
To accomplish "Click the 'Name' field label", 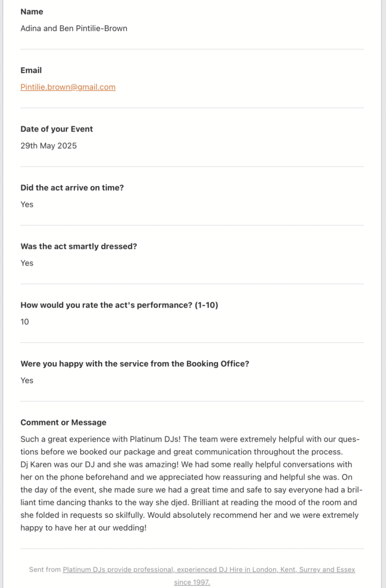I will [x=32, y=11].
